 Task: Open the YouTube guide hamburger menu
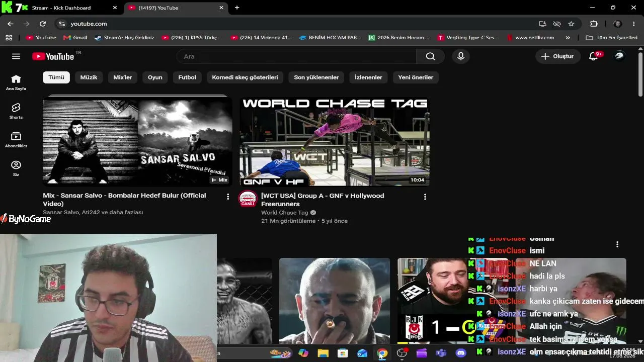pyautogui.click(x=16, y=56)
